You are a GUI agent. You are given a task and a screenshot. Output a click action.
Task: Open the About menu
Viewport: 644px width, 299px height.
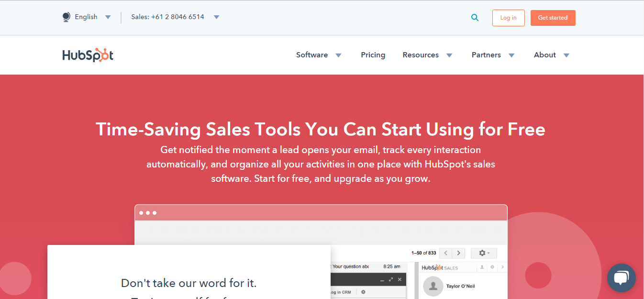click(545, 55)
